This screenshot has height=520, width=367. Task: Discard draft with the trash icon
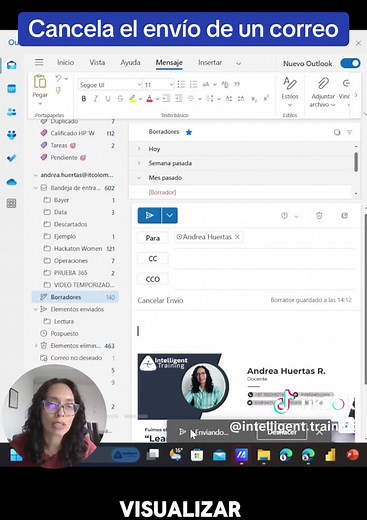tap(319, 216)
